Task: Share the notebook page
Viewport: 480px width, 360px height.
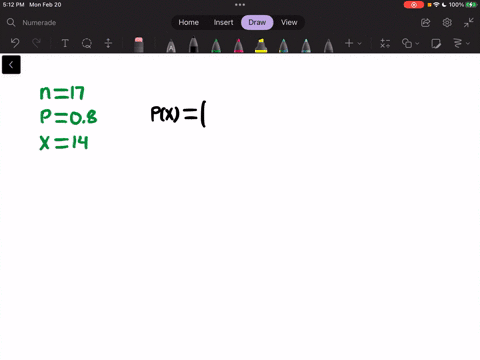Action: [x=425, y=23]
